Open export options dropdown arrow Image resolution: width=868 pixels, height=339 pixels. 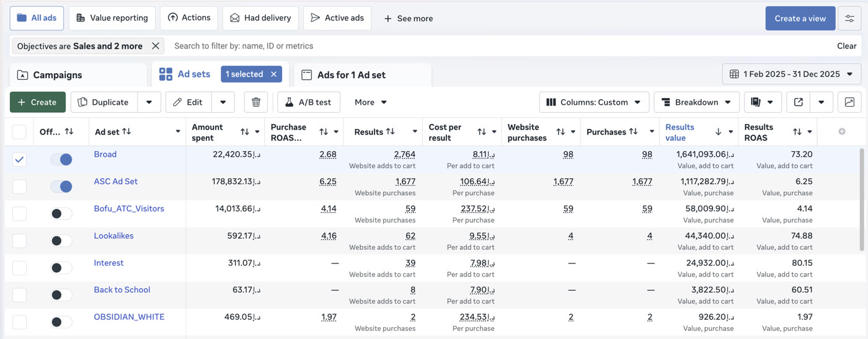tap(821, 102)
